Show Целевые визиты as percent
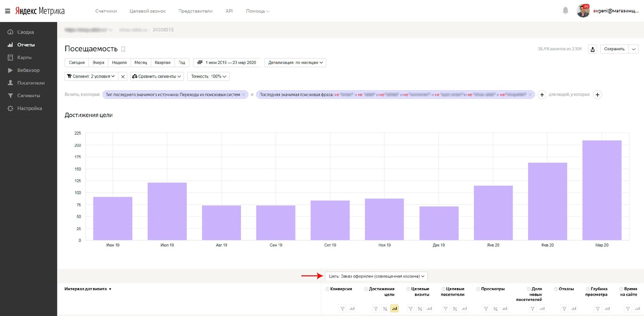This screenshot has width=644, height=316. tap(420, 308)
